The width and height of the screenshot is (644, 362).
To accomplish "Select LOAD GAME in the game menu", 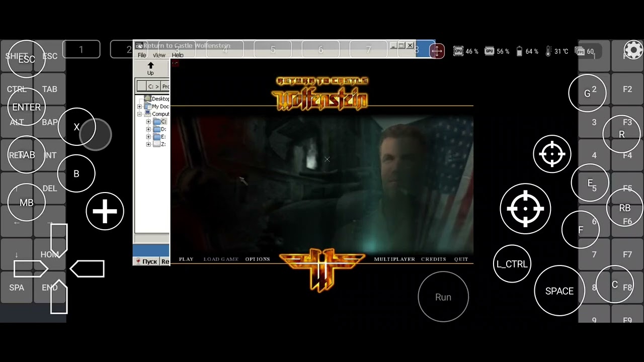I will click(221, 259).
